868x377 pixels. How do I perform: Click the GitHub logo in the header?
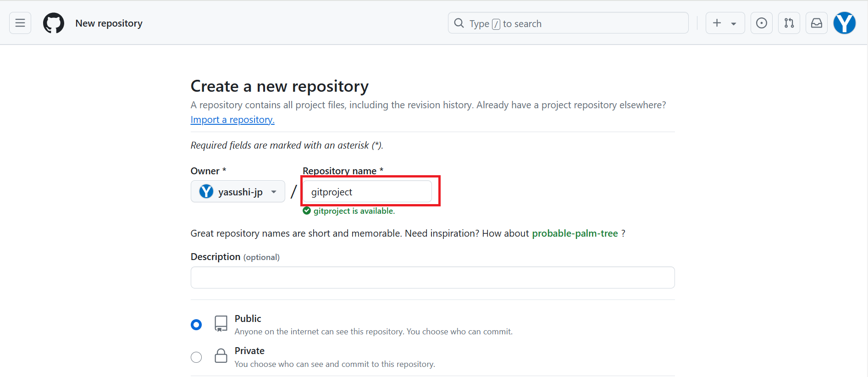pyautogui.click(x=53, y=23)
